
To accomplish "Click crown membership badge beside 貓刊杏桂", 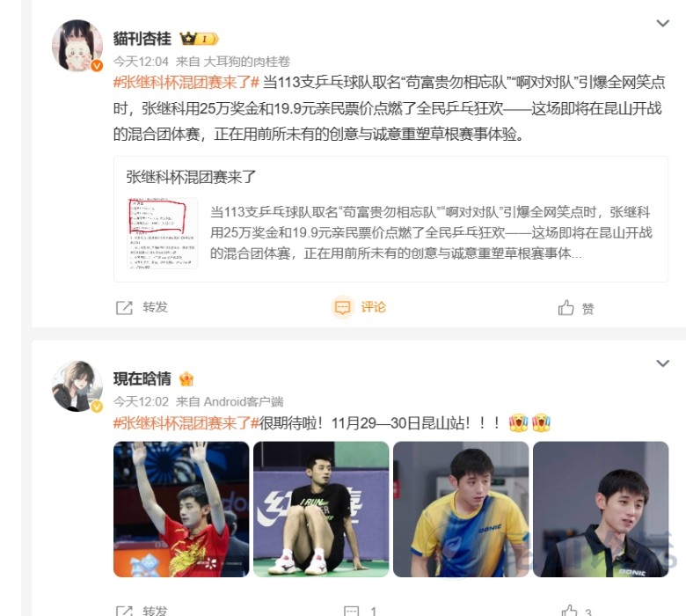I will click(x=199, y=39).
